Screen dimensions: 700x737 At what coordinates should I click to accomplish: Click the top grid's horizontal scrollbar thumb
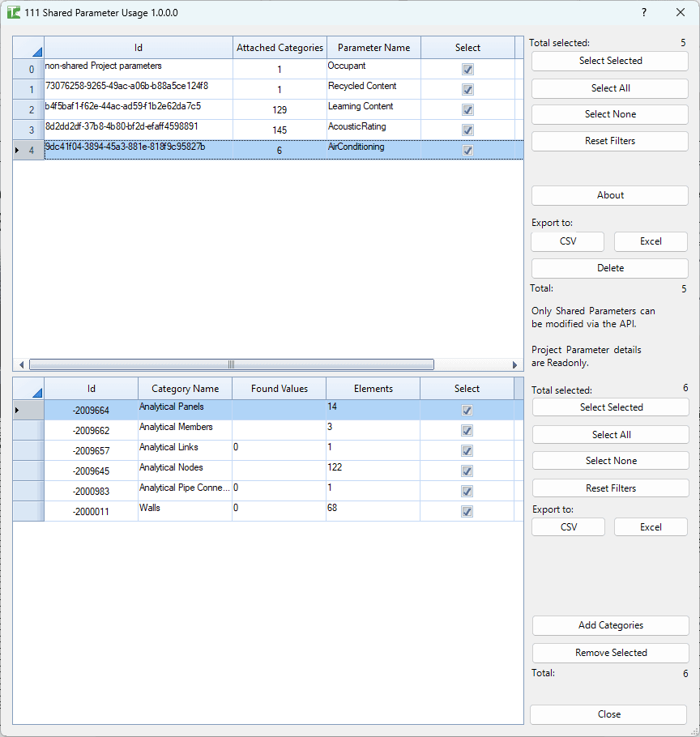tap(231, 364)
